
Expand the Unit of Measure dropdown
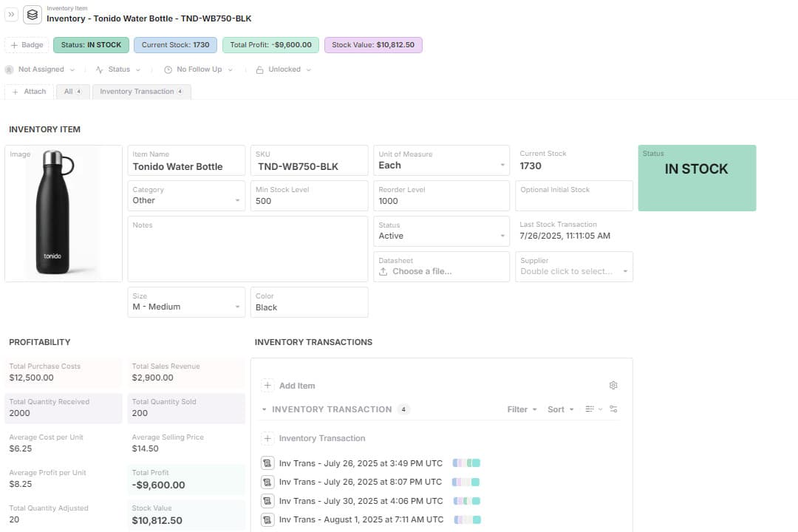tap(502, 166)
